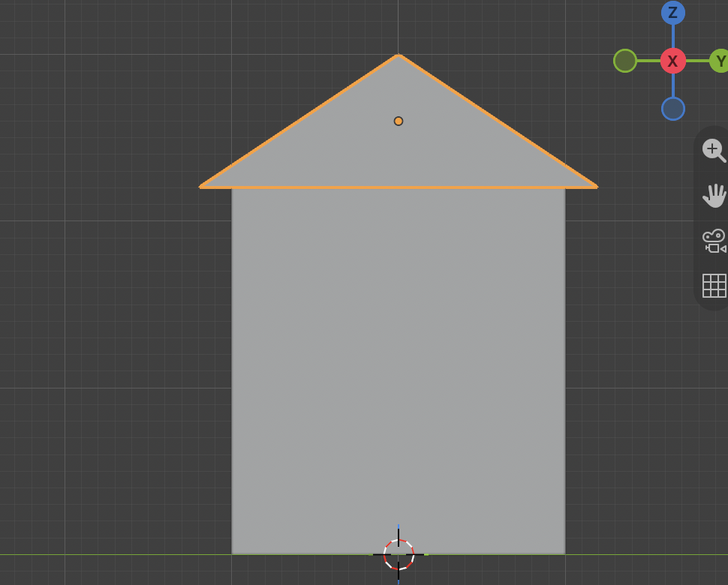728x585 pixels.
Task: Click the negative Z axis gizmo circle
Action: tap(672, 109)
